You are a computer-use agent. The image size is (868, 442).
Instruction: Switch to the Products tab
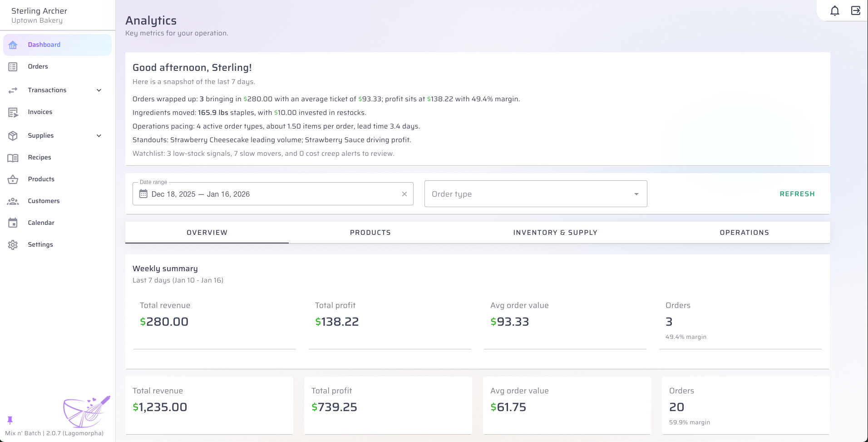click(370, 232)
